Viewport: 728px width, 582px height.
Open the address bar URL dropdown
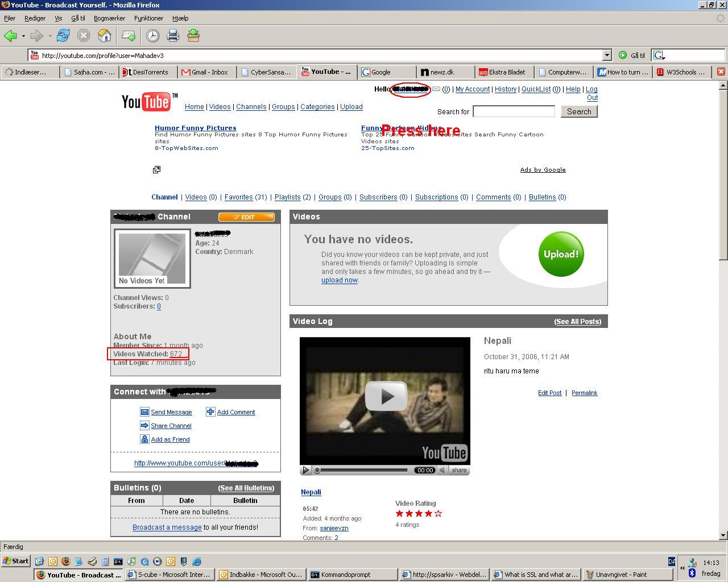point(607,55)
